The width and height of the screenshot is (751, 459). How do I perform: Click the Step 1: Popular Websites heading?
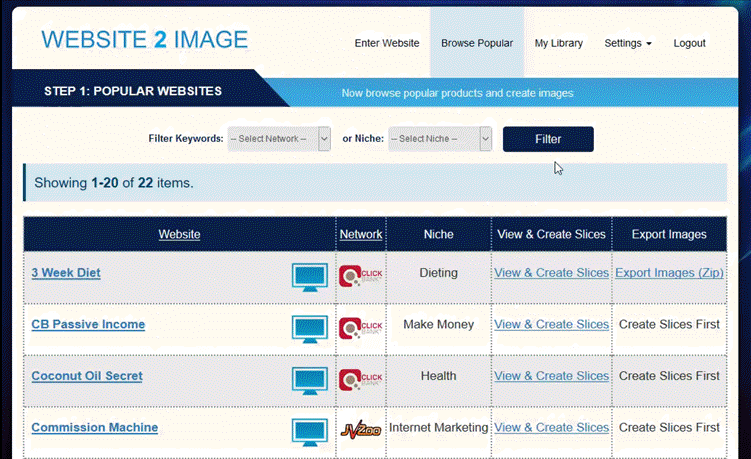click(133, 91)
